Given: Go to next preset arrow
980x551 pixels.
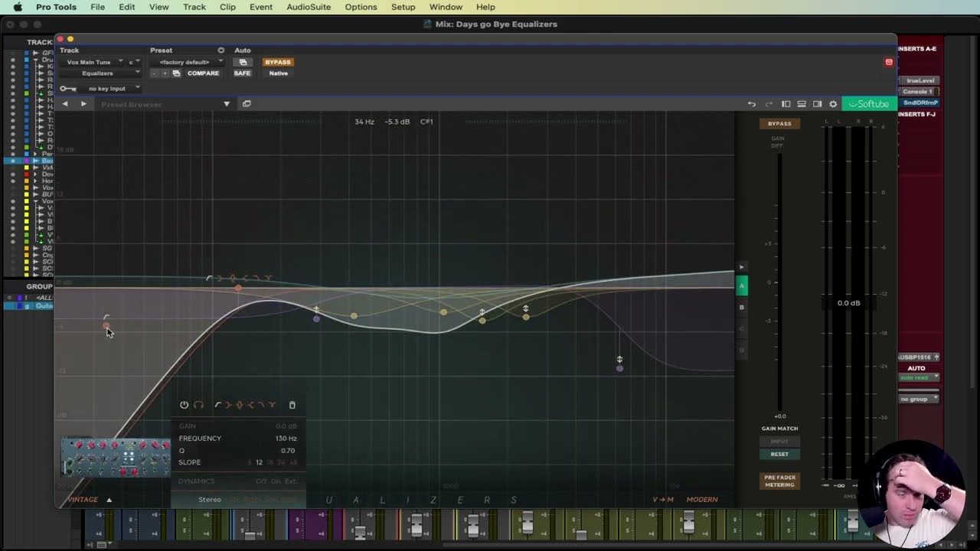Looking at the screenshot, I should pyautogui.click(x=83, y=104).
